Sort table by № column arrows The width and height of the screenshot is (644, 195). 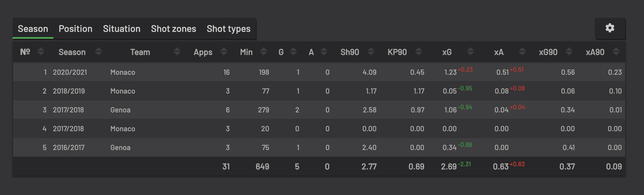[x=41, y=51]
